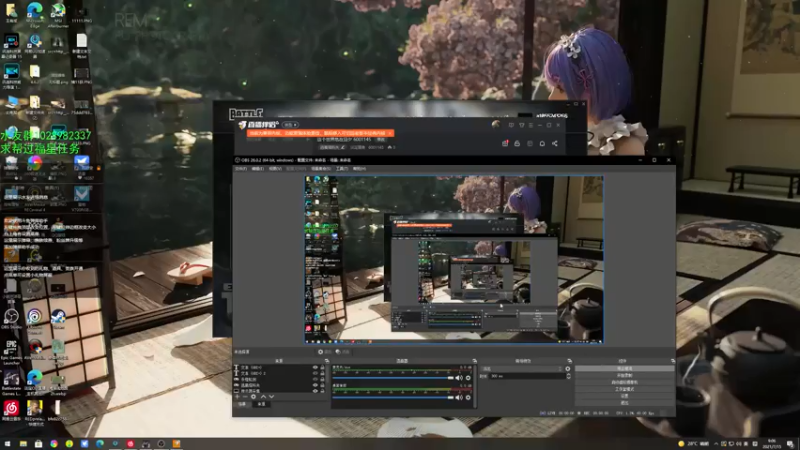Open the Scene Collection menu in OBS

[321, 169]
